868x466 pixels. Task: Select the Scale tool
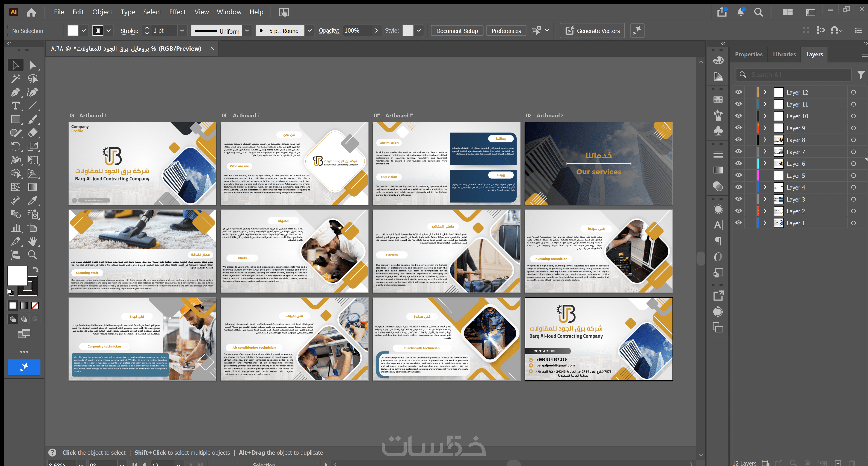click(33, 146)
